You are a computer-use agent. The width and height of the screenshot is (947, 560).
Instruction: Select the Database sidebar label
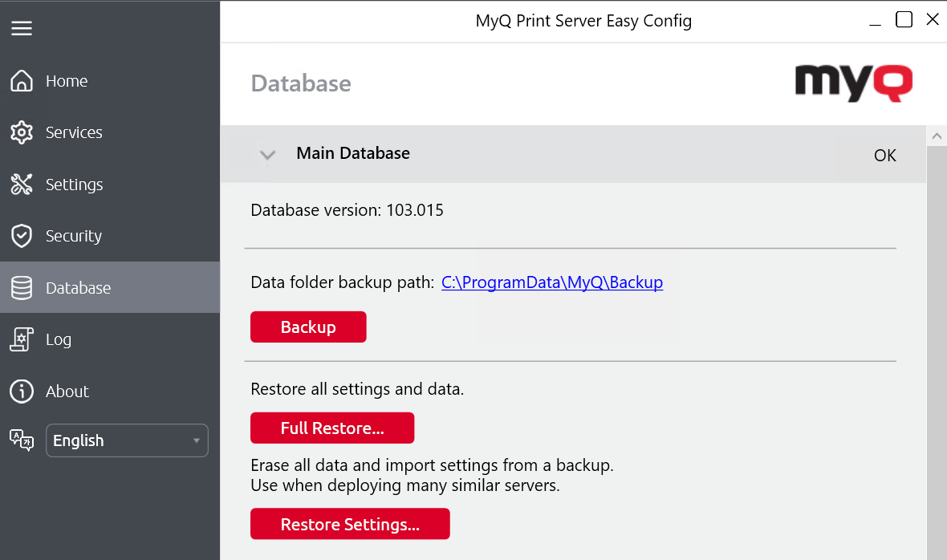tap(79, 288)
